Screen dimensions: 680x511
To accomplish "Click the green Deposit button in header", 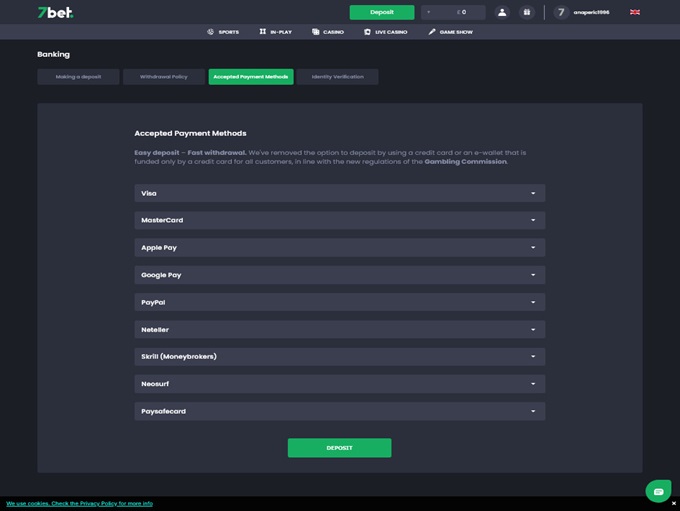I will tap(381, 12).
